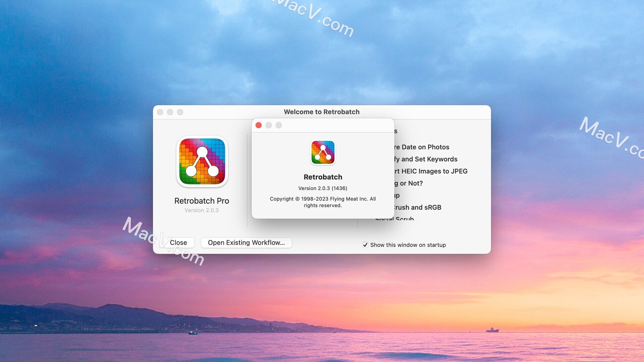Click the 'Welcome to Retrobatch' title bar
Image resolution: width=644 pixels, height=362 pixels.
322,112
